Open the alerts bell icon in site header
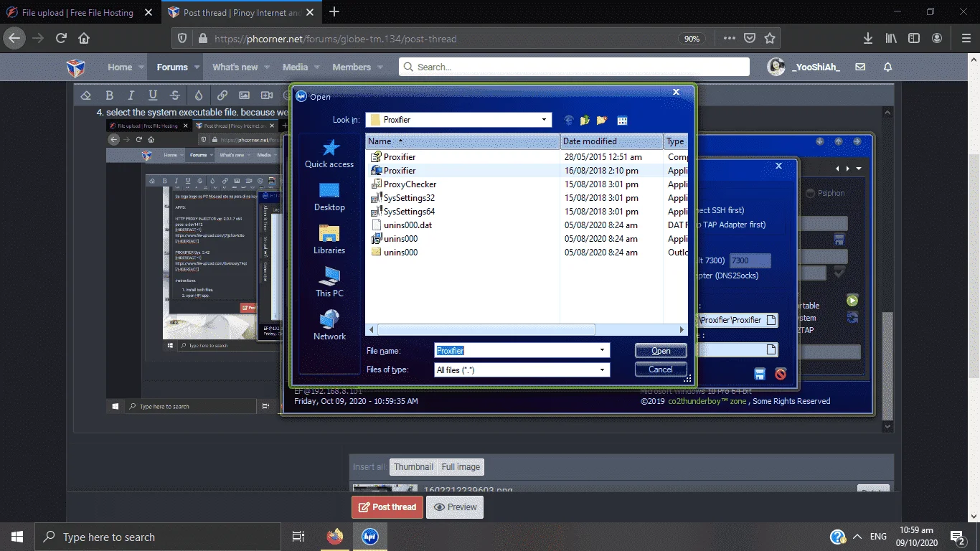 (887, 67)
